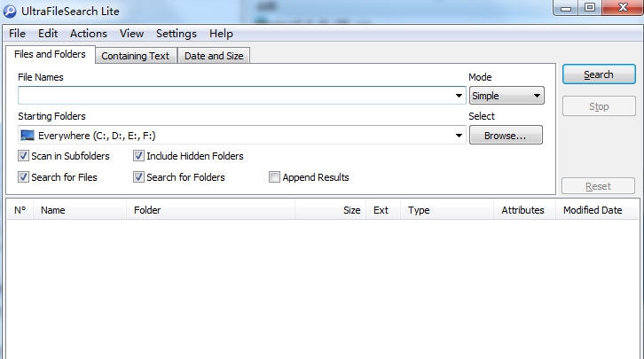This screenshot has height=359, width=644.
Task: Sort results by Attributes column header
Action: point(524,210)
